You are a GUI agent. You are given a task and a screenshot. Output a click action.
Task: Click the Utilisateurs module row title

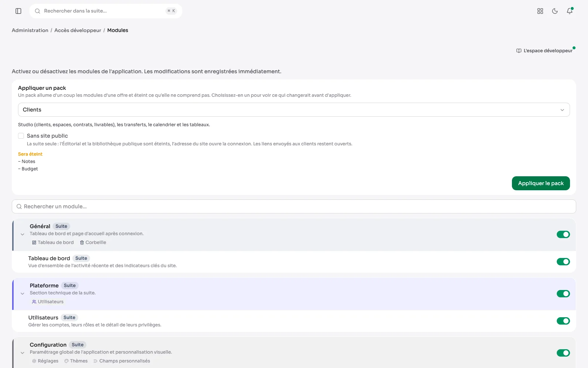click(43, 318)
